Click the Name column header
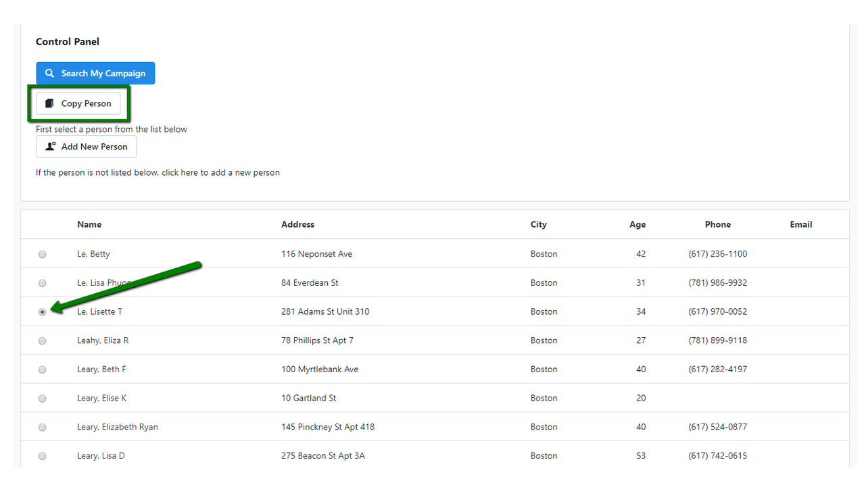The width and height of the screenshot is (868, 485). pyautogui.click(x=89, y=224)
